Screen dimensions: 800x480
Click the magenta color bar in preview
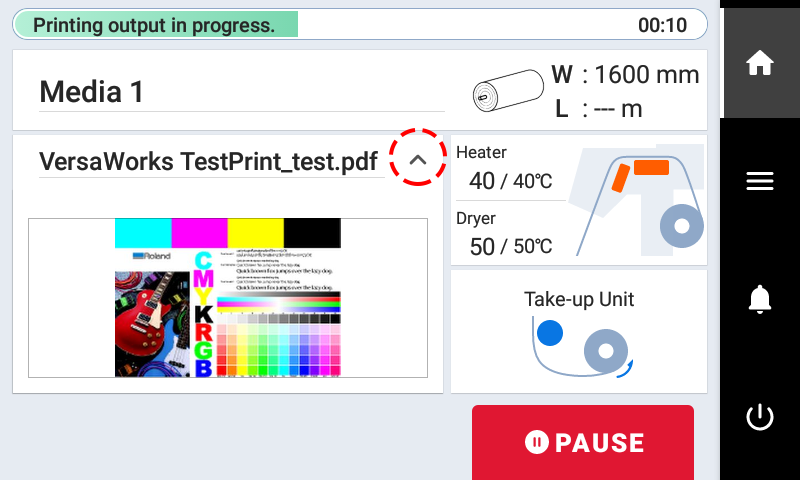200,233
